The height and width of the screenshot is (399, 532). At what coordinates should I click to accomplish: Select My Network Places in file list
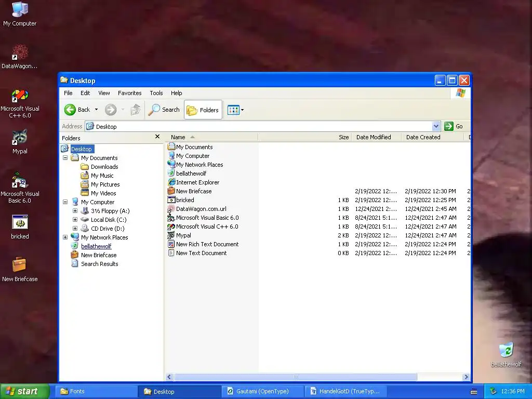195,165
